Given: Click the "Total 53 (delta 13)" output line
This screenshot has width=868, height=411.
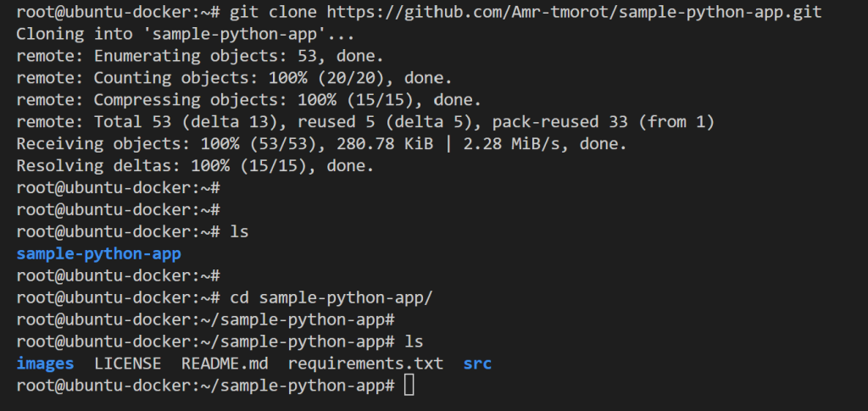Looking at the screenshot, I should (170, 122).
